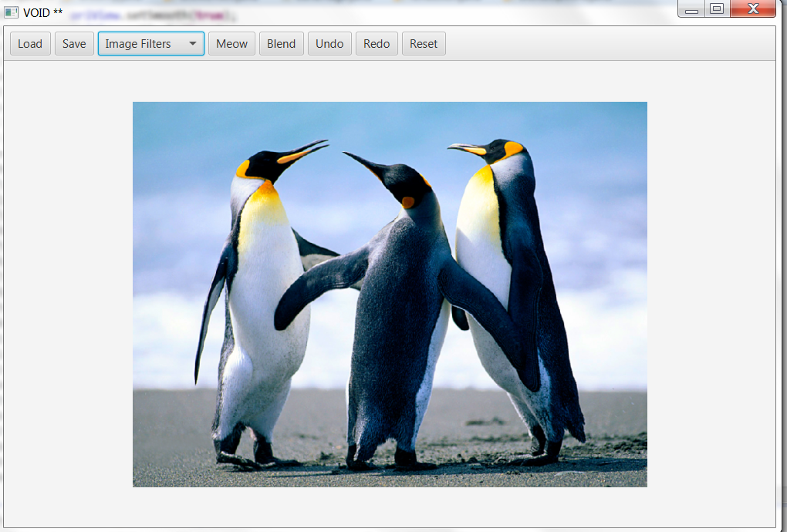This screenshot has width=787, height=532.
Task: Undo the last change
Action: (x=329, y=44)
